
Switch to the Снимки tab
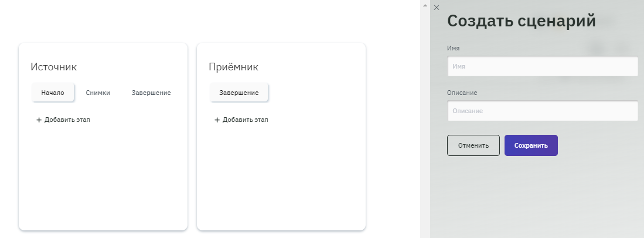tap(98, 93)
